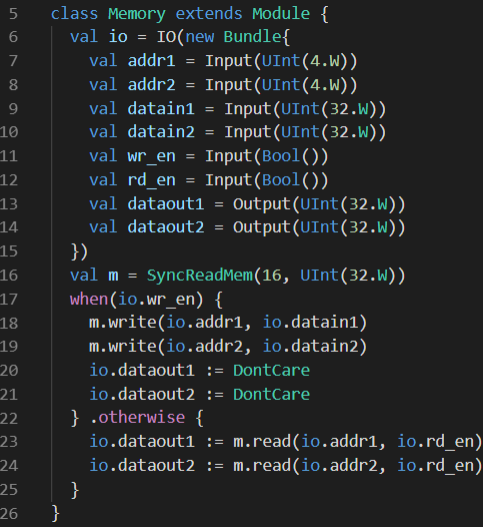Click Bundle on line 6

click(252, 37)
